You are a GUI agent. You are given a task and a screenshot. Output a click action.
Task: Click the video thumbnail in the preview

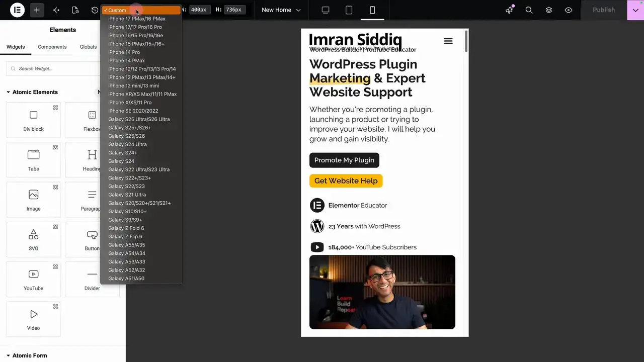point(382,292)
